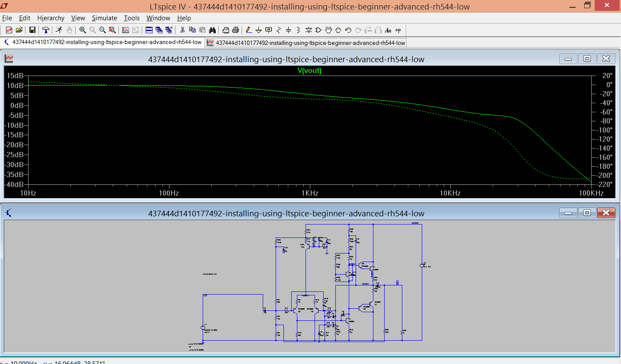Click the Undo arrow icon

(348, 30)
